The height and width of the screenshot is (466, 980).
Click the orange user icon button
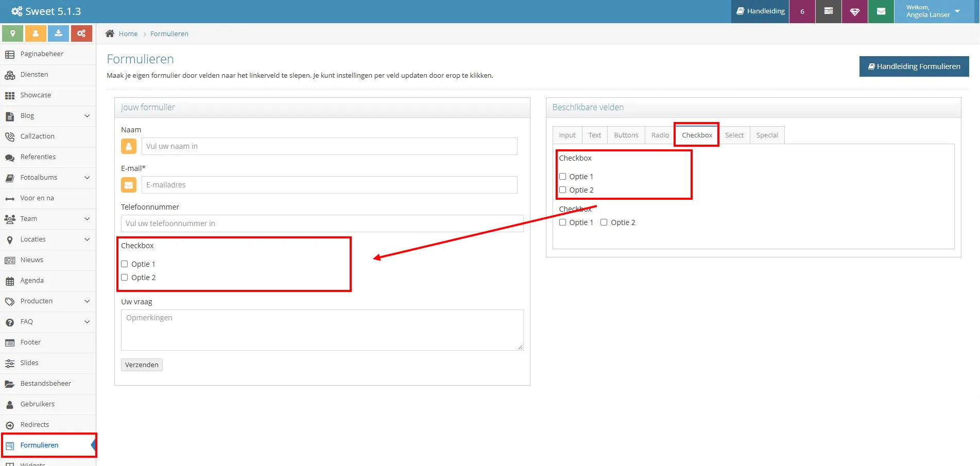[36, 33]
